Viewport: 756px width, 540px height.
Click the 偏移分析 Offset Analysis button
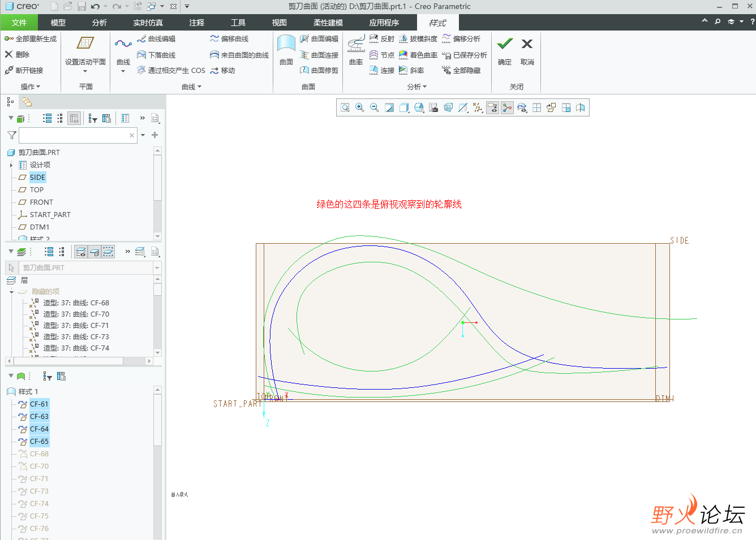click(x=462, y=39)
